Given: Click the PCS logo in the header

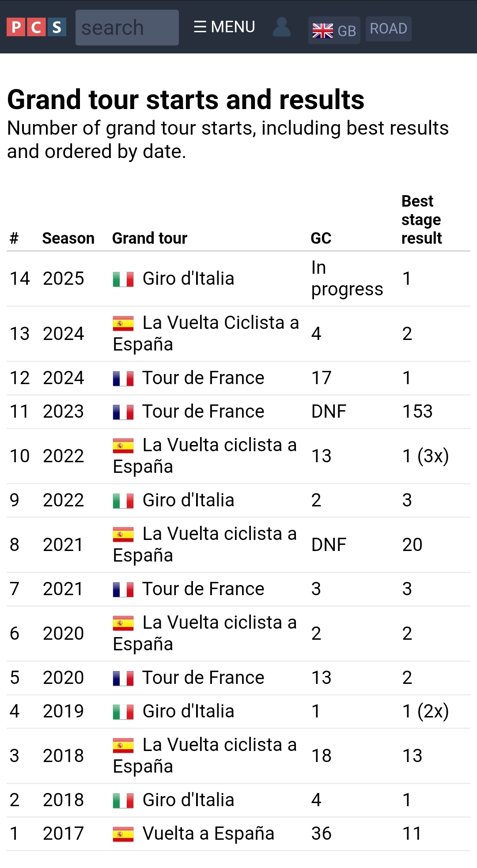Looking at the screenshot, I should click(x=37, y=27).
